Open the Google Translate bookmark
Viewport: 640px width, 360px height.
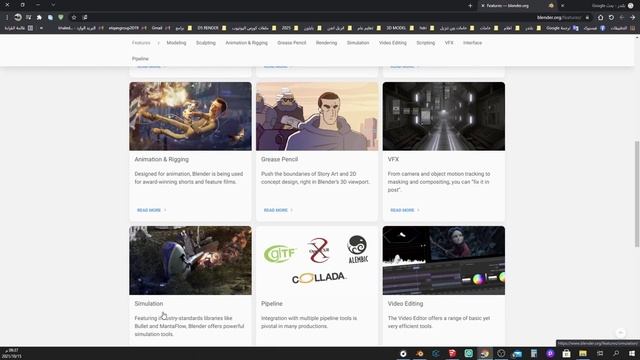pyautogui.click(x=562, y=28)
